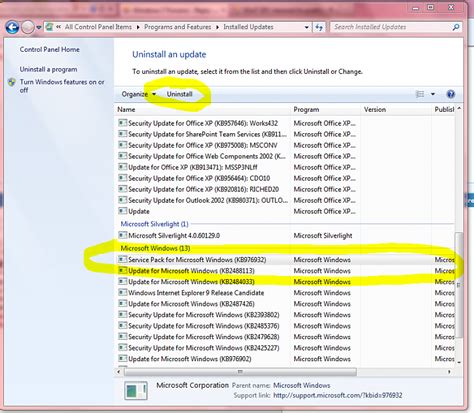474x413 pixels.
Task: Select Service Pack for Microsoft Windows (KB976932)
Action: click(x=197, y=260)
